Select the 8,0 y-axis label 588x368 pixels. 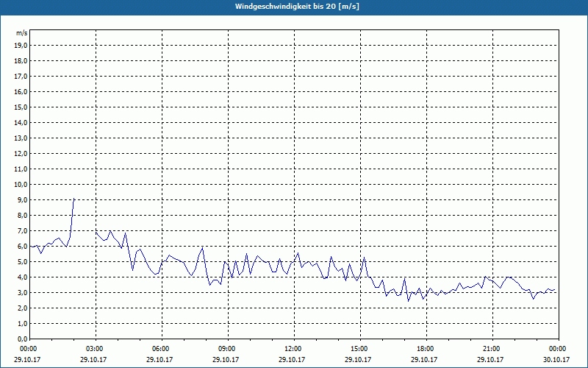tap(23, 215)
